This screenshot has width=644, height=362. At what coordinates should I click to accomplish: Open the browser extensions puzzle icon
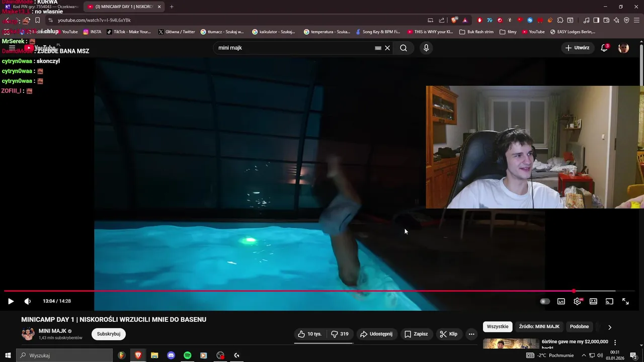(x=560, y=20)
